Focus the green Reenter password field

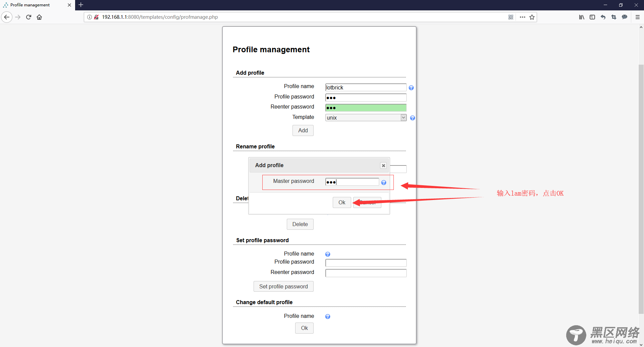[x=366, y=108]
